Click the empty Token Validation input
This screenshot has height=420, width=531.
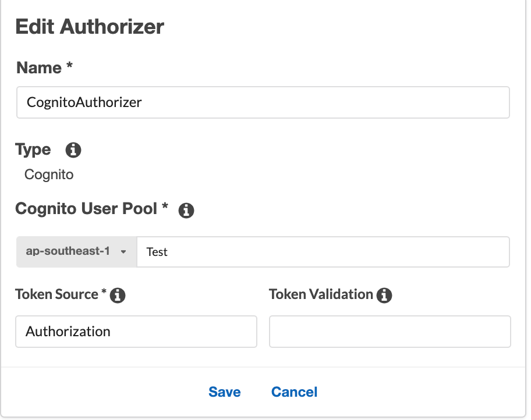(x=390, y=332)
